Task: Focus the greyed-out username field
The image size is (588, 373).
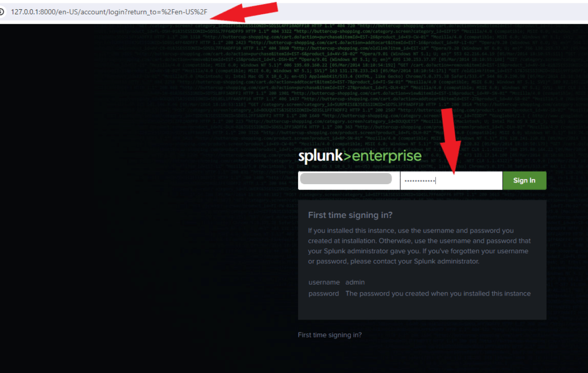Action: (x=349, y=180)
